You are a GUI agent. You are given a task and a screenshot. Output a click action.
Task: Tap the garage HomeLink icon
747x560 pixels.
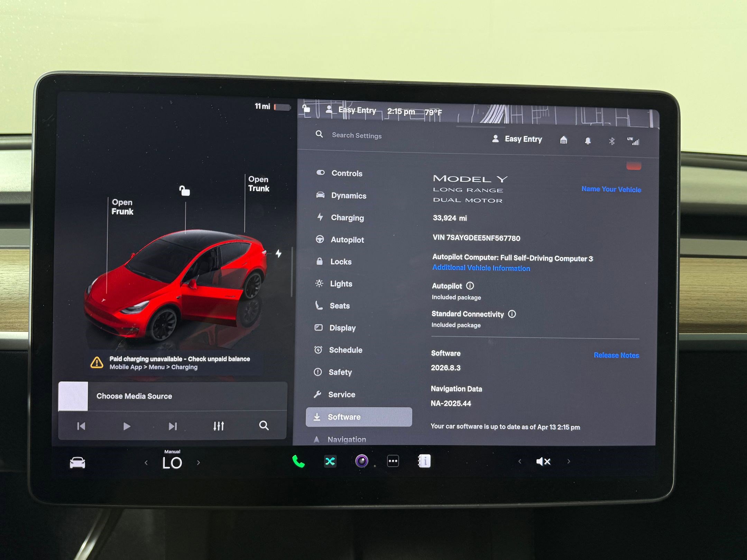[563, 140]
